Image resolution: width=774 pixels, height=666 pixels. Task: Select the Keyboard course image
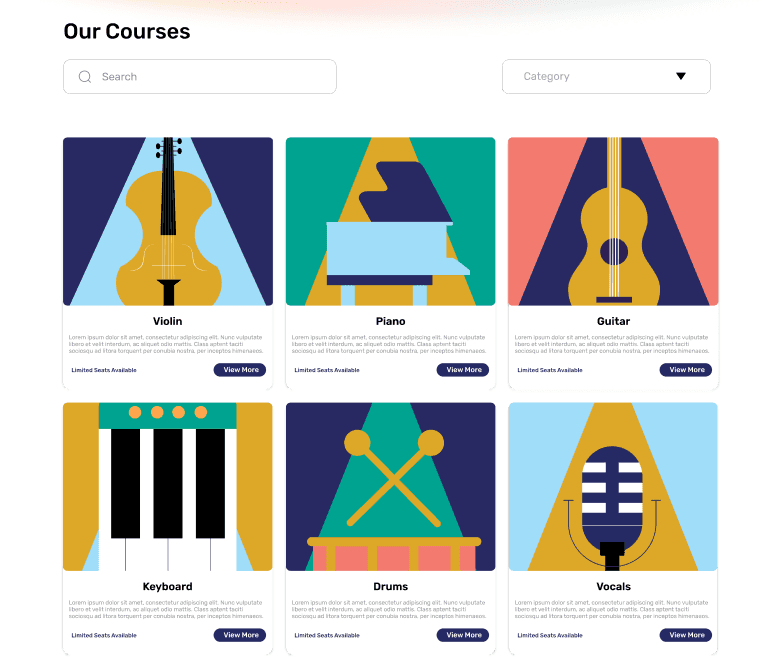[x=168, y=486]
